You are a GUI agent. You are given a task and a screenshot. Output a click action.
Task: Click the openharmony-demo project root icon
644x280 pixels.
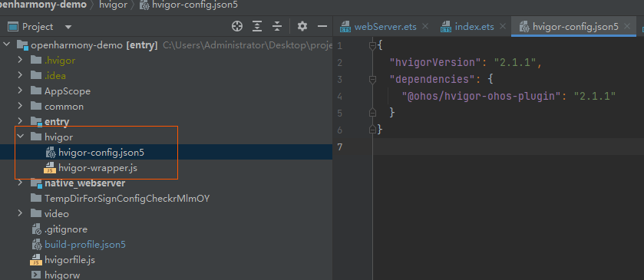(22, 44)
